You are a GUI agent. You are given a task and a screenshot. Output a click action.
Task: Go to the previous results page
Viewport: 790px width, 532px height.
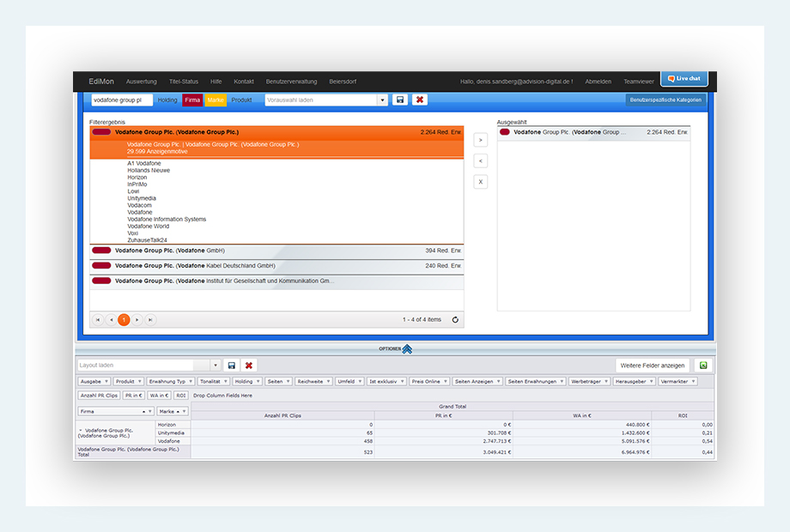point(111,319)
